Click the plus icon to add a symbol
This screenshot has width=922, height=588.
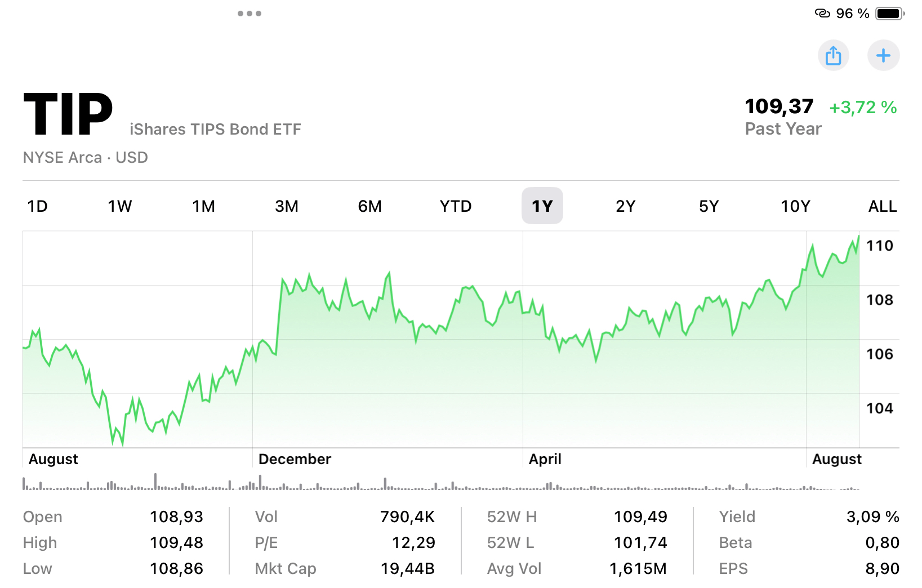tap(883, 55)
